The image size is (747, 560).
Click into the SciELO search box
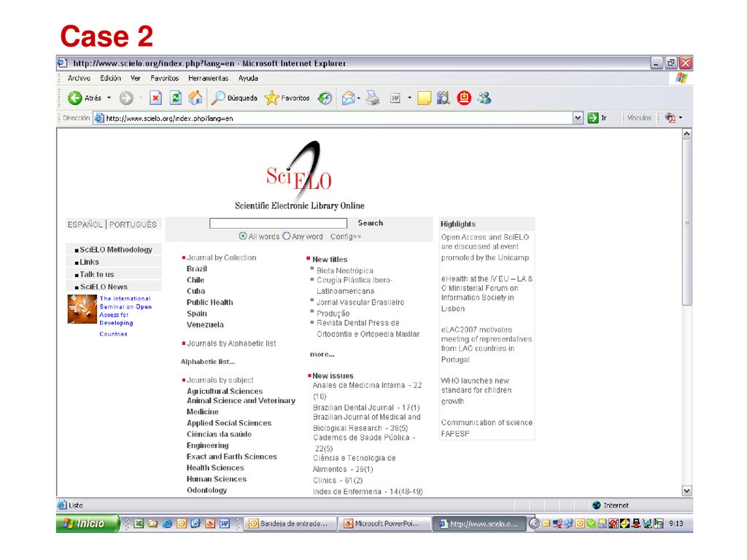tap(278, 223)
